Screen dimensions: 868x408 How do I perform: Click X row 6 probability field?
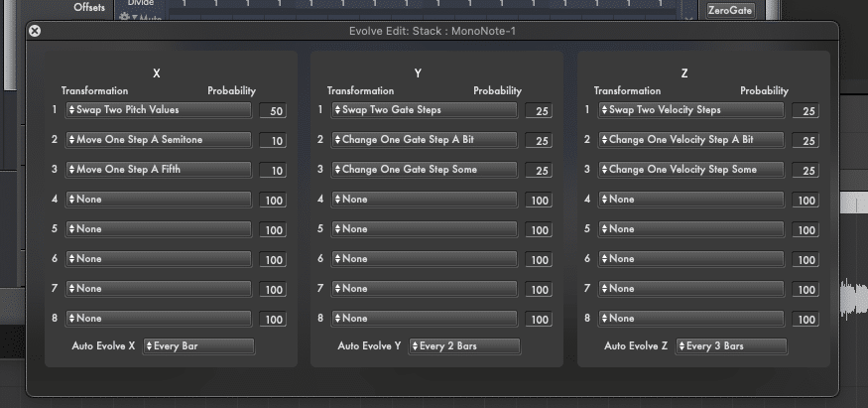(273, 260)
